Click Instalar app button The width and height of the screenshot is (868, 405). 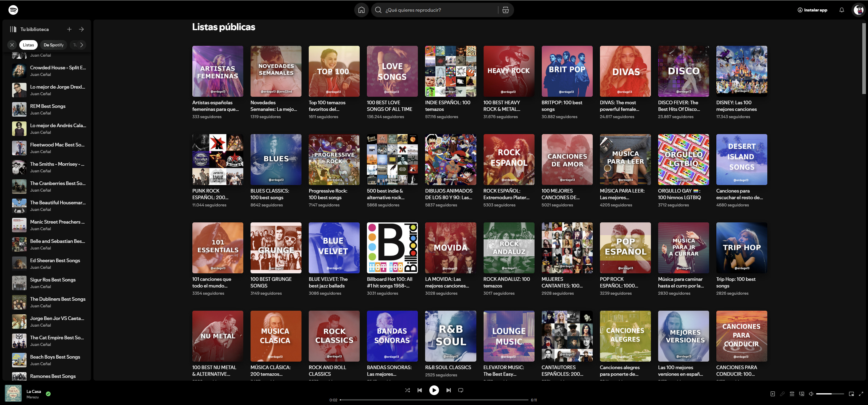tap(812, 10)
